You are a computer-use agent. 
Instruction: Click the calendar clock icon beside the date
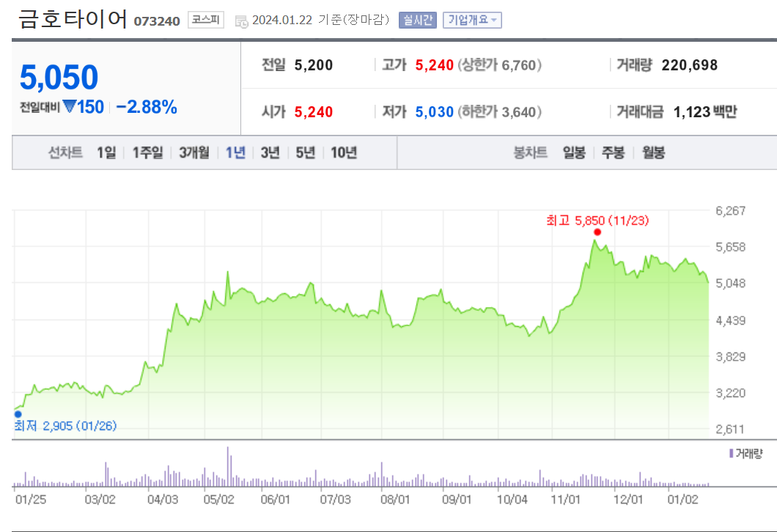pos(241,21)
